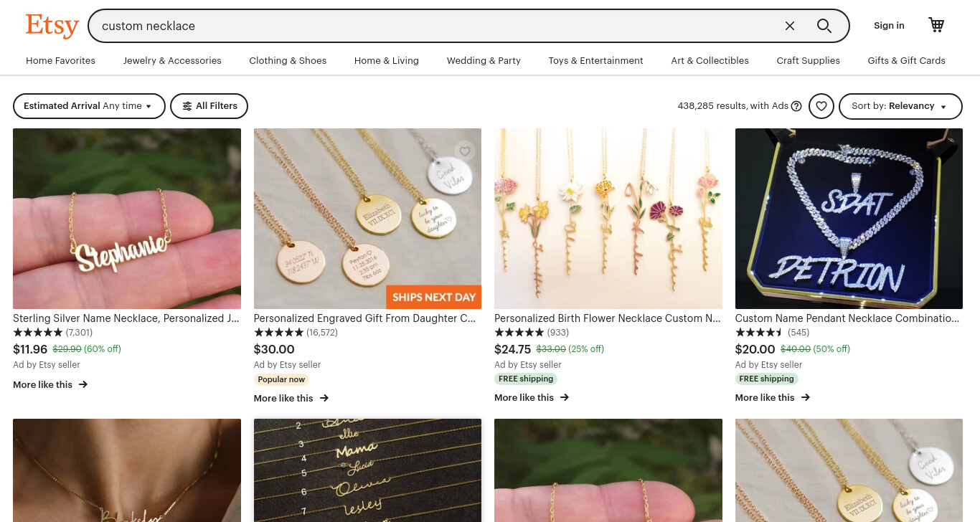
Task: Favorite the Personalized Engraved Gift necklace heart
Action: 465,151
